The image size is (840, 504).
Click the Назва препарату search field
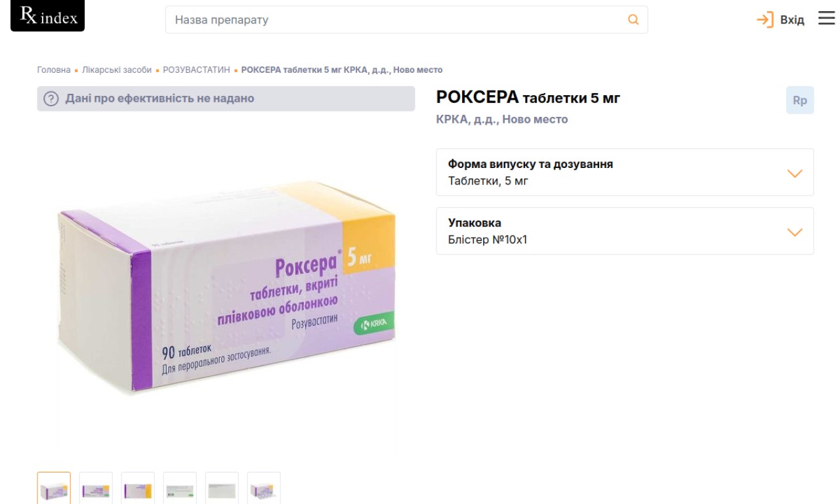[406, 20]
